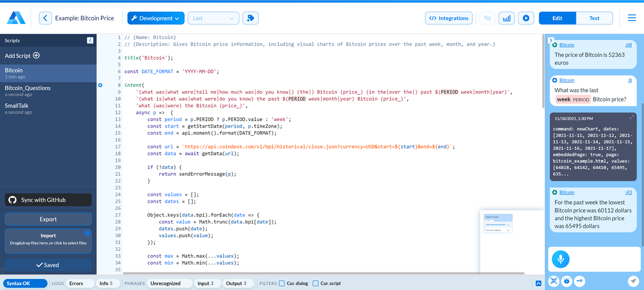Open the Bitcoin link in the last week question
This screenshot has height=290, width=644.
click(x=567, y=80)
